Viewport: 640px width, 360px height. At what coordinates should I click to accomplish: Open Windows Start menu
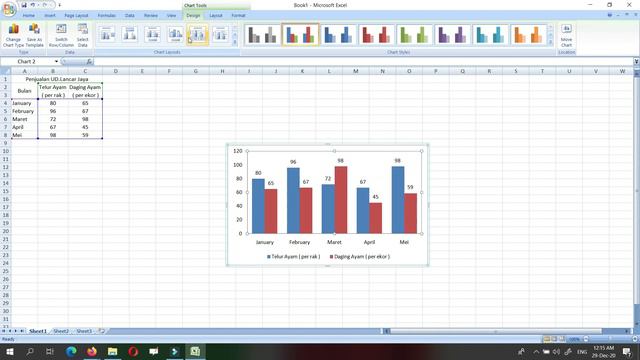10,351
